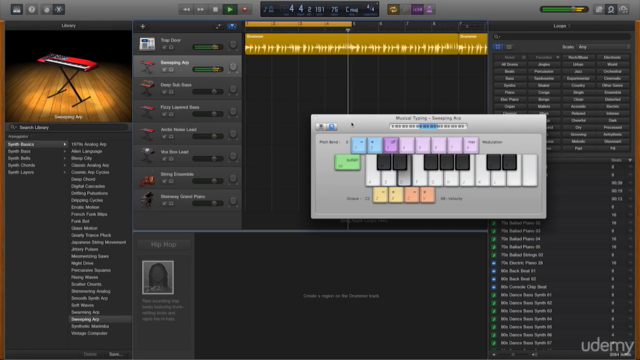Open the Media Browser button

point(623,9)
